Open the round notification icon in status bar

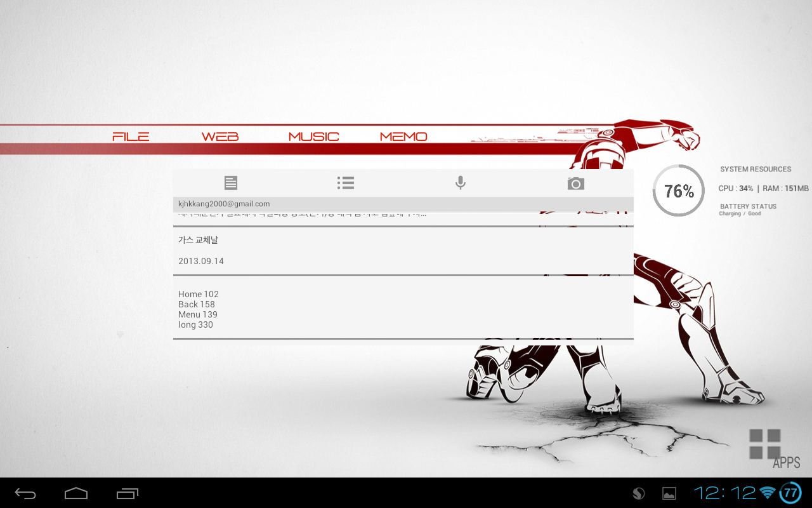(639, 493)
